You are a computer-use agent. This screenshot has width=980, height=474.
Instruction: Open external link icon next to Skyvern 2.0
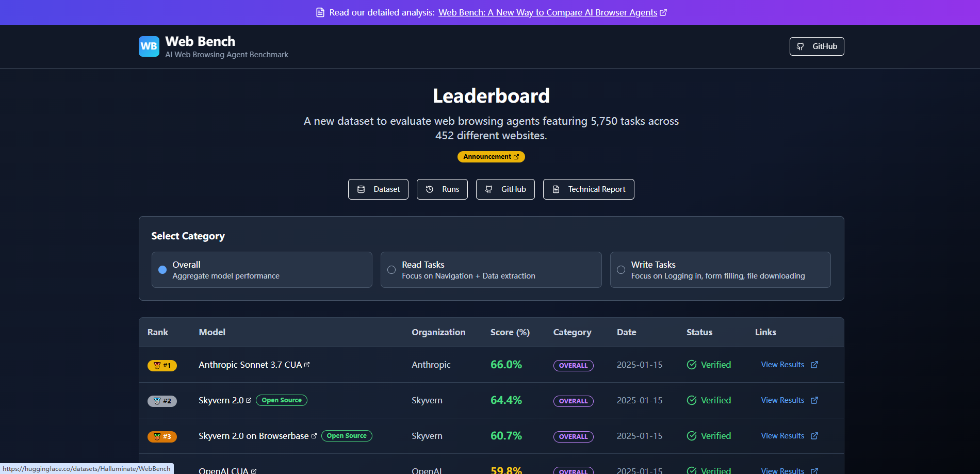(x=249, y=400)
